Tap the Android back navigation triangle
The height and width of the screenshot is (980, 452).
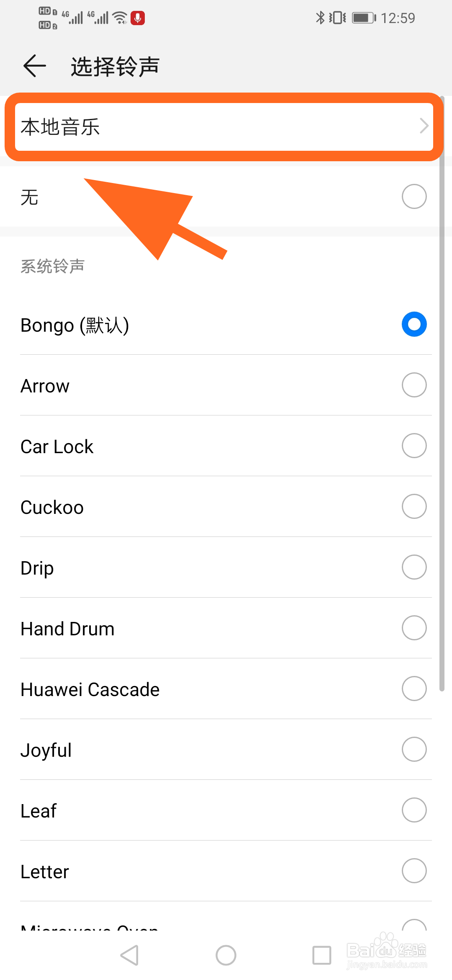(130, 955)
